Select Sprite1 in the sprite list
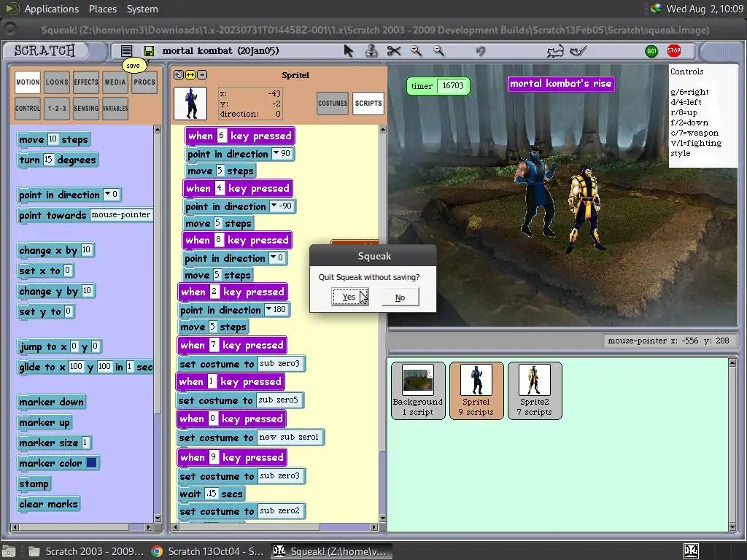This screenshot has height=560, width=747. click(x=476, y=391)
